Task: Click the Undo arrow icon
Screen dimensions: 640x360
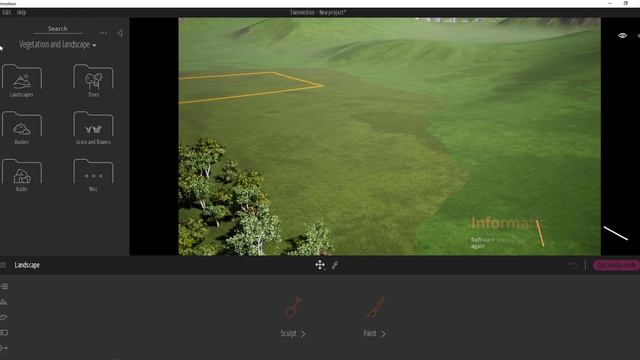Action: (x=573, y=266)
